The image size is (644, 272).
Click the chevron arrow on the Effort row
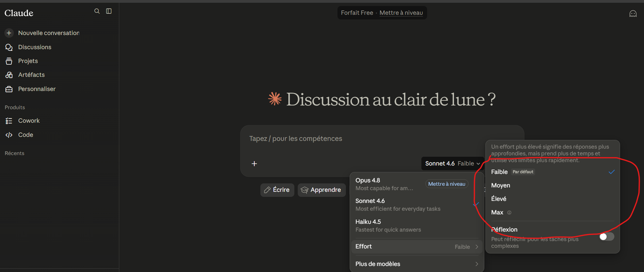(x=477, y=247)
